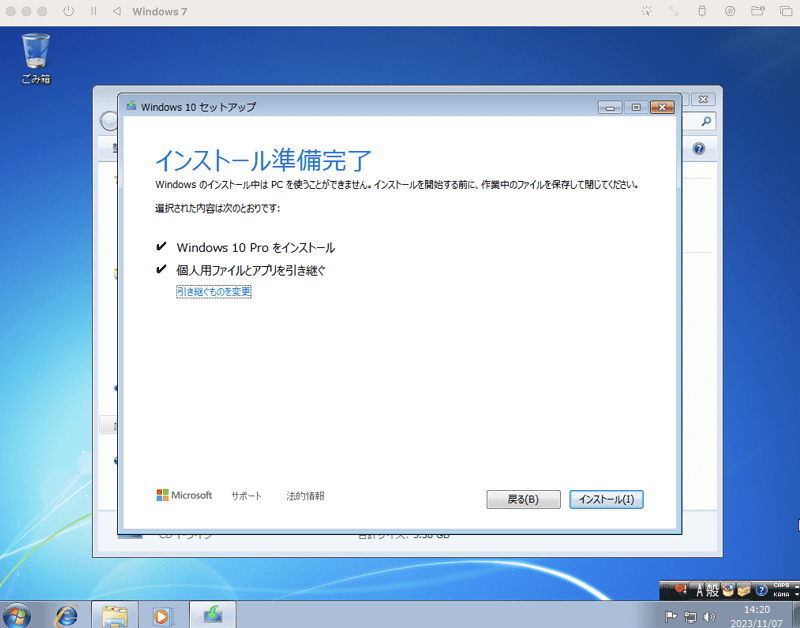Image resolution: width=800 pixels, height=628 pixels.
Task: Click the インストール(I) button
Action: pos(606,499)
